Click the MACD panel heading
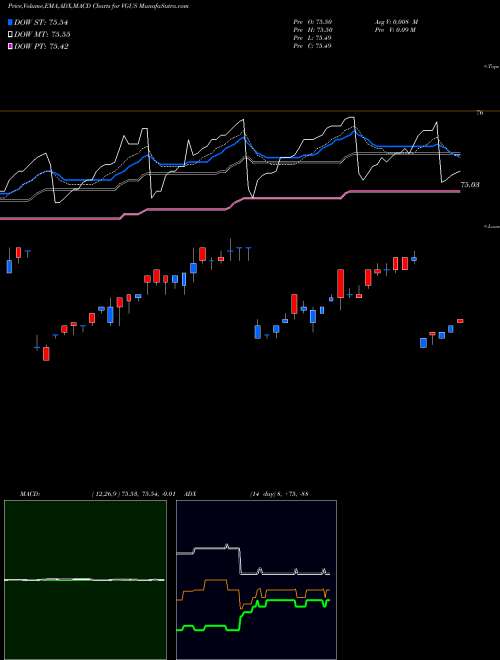This screenshot has width=500, height=660. [30, 494]
